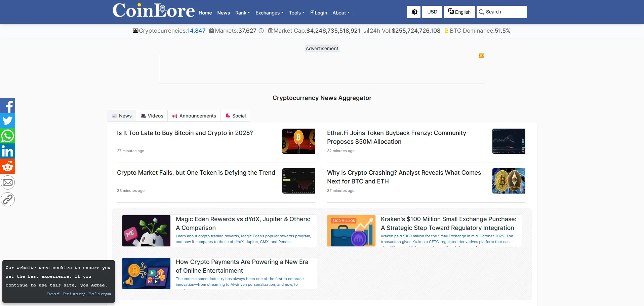Share page on Facebook

(x=8, y=106)
